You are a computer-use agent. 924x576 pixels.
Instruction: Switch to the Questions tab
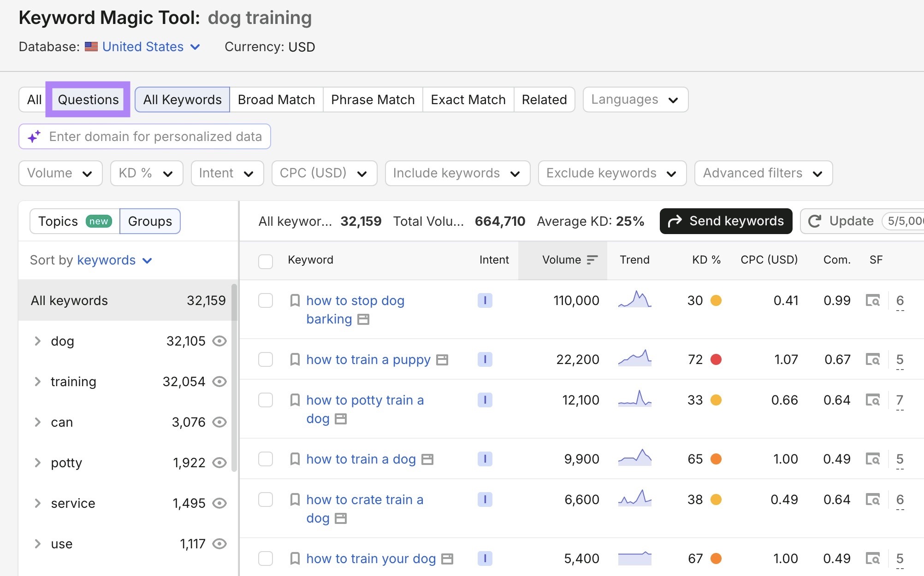[88, 100]
